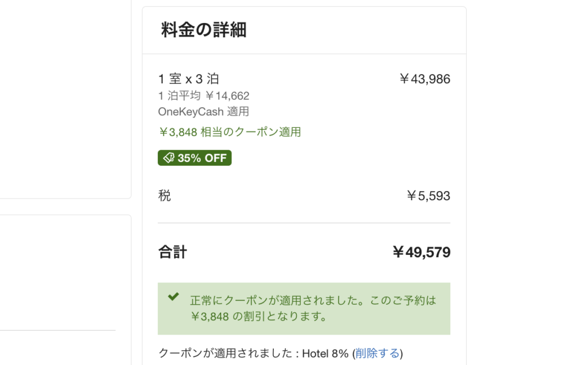Screen dimensions: 588x365
Task: Click the green ¥3,848 相当のクーポン適用 coupon text
Action: click(230, 131)
